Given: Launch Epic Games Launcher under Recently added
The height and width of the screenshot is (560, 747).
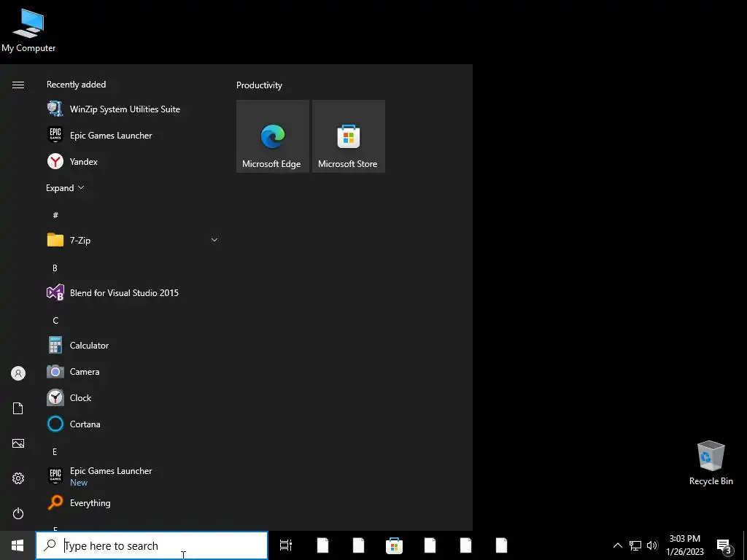Looking at the screenshot, I should pyautogui.click(x=133, y=135).
